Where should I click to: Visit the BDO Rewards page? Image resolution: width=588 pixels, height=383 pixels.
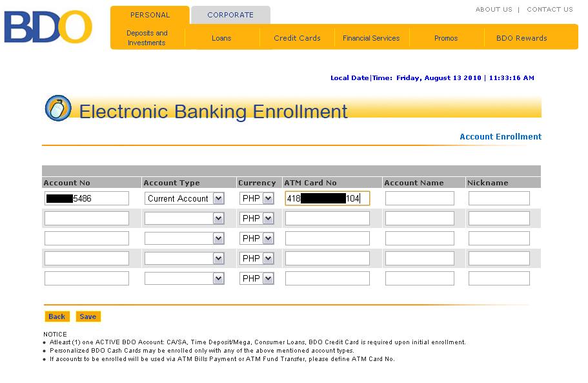[x=522, y=38]
